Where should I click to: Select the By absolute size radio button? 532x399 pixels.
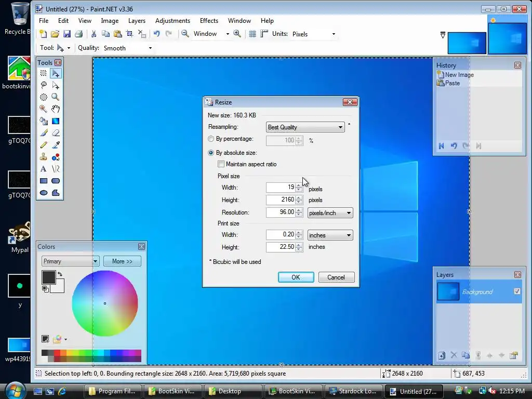coord(211,153)
